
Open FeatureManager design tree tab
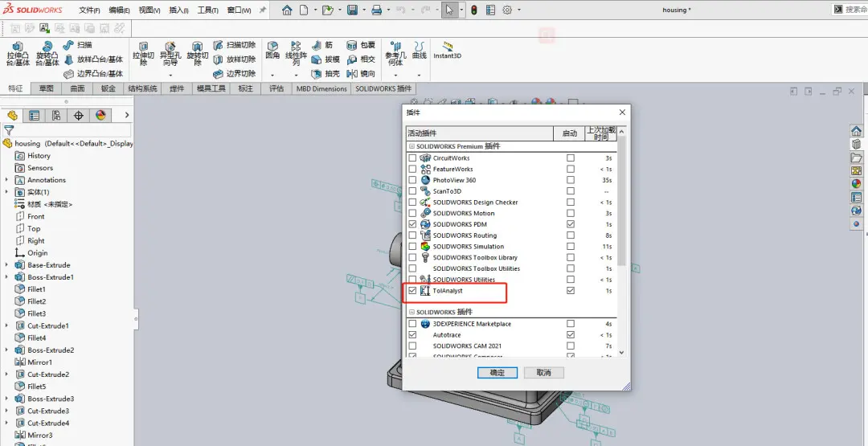pos(12,115)
